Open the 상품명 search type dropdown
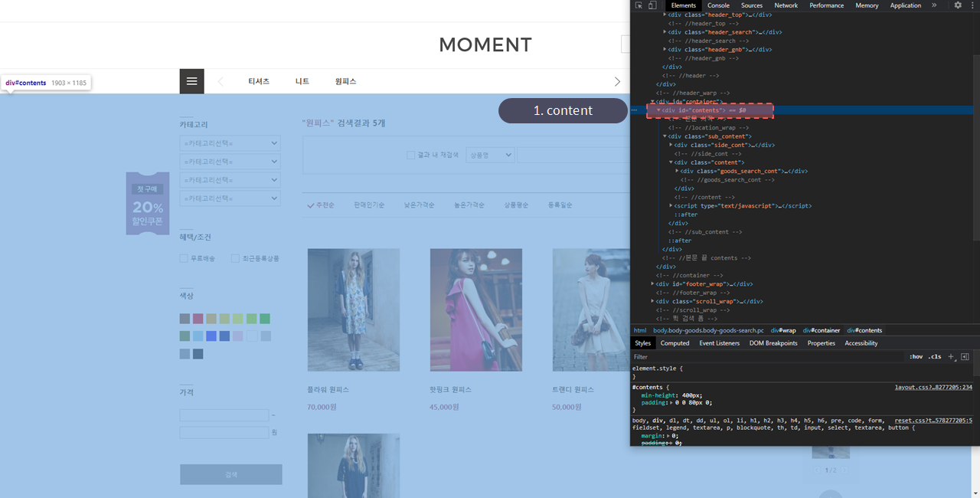Image resolution: width=980 pixels, height=498 pixels. tap(490, 155)
